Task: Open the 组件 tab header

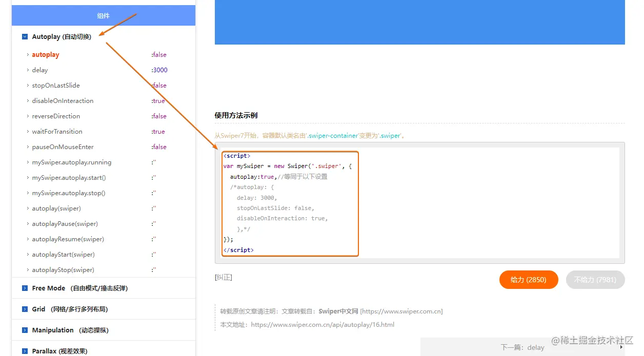Action: tap(104, 15)
